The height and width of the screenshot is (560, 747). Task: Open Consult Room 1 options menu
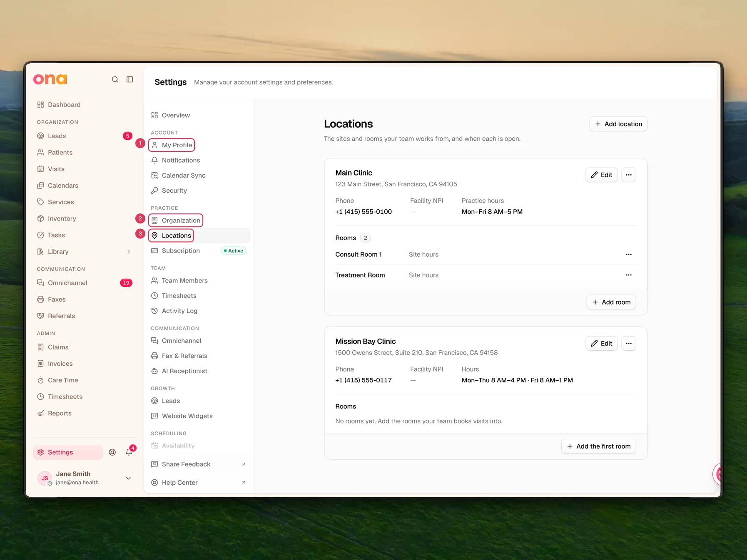(629, 254)
